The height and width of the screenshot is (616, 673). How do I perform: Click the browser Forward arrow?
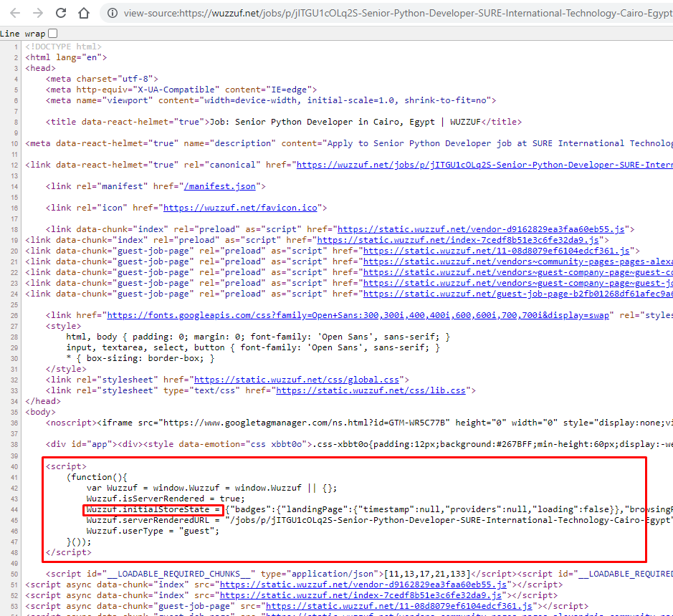(38, 13)
